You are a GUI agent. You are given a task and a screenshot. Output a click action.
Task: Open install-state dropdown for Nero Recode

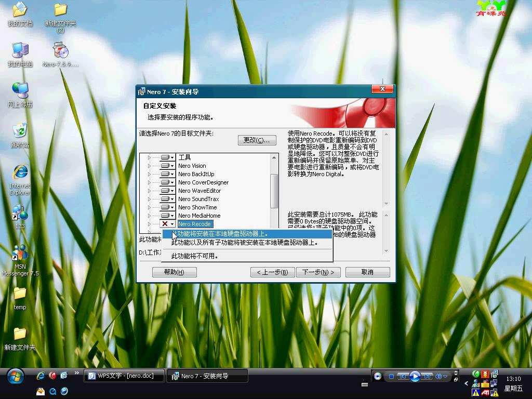pos(168,224)
